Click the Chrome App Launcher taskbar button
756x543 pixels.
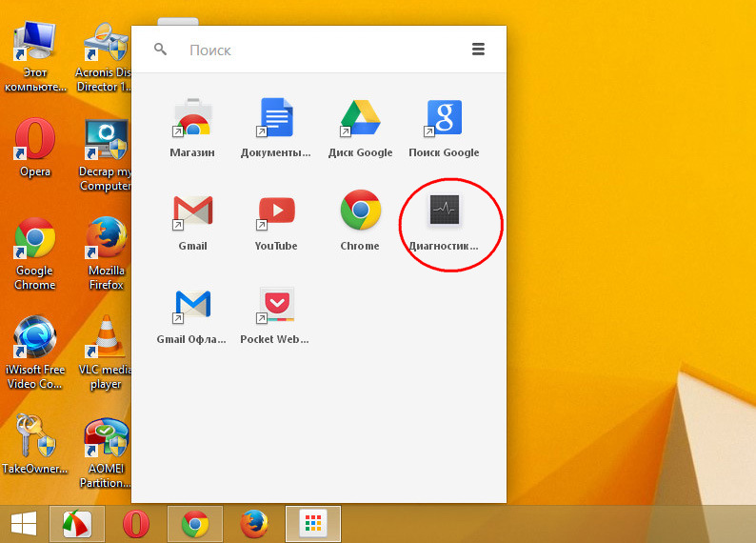tap(313, 524)
